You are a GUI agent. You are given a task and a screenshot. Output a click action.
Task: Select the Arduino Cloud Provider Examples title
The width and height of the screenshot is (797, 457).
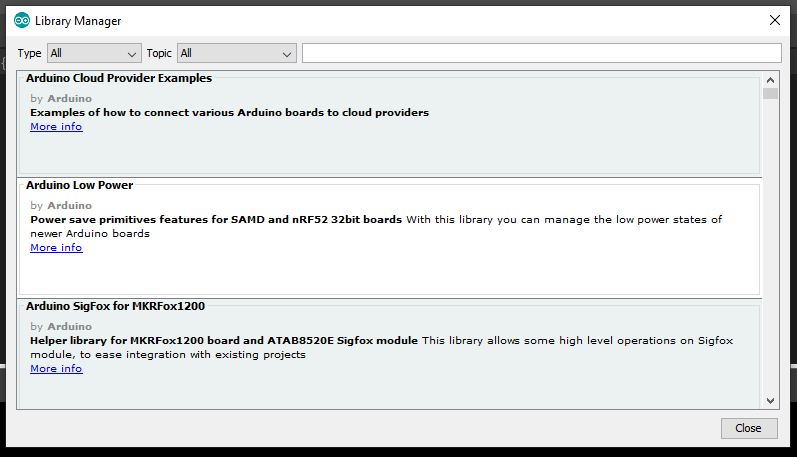click(x=119, y=78)
